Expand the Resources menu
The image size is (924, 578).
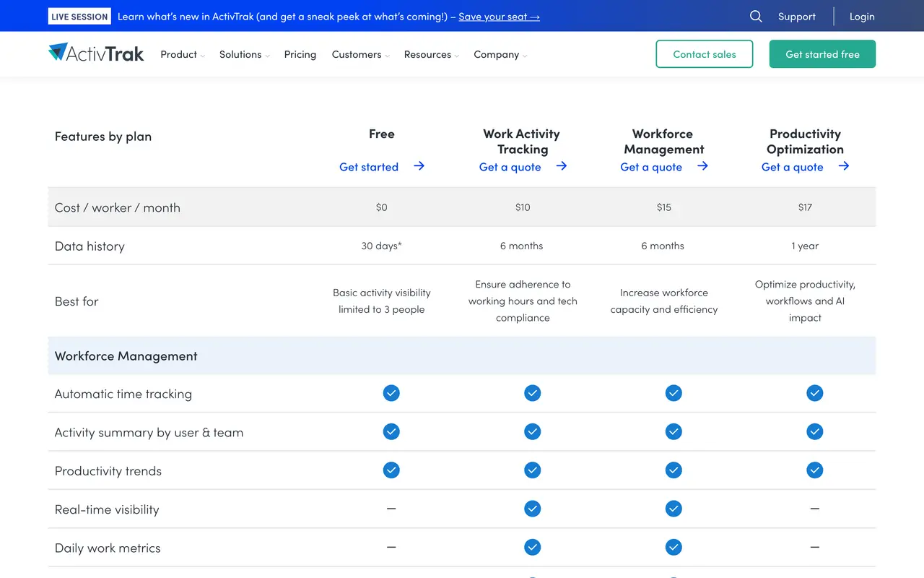point(432,54)
